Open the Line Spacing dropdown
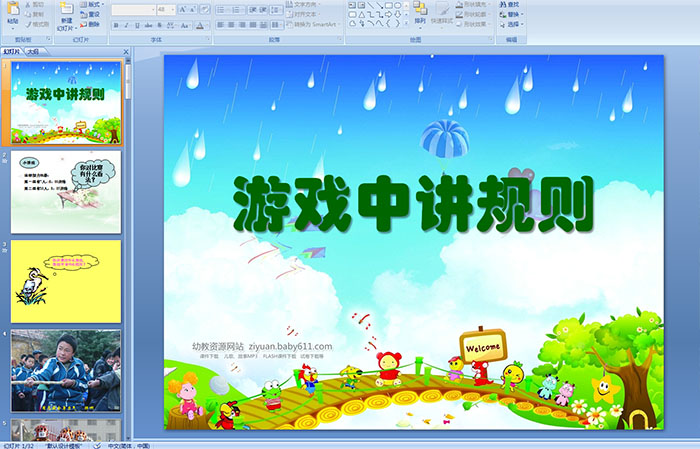This screenshot has height=449, width=700. coord(276,10)
